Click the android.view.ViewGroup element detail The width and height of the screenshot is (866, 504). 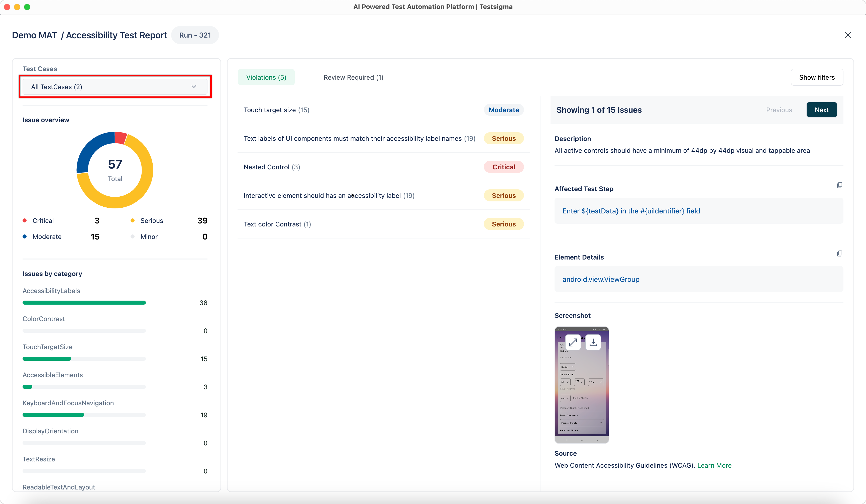(601, 279)
